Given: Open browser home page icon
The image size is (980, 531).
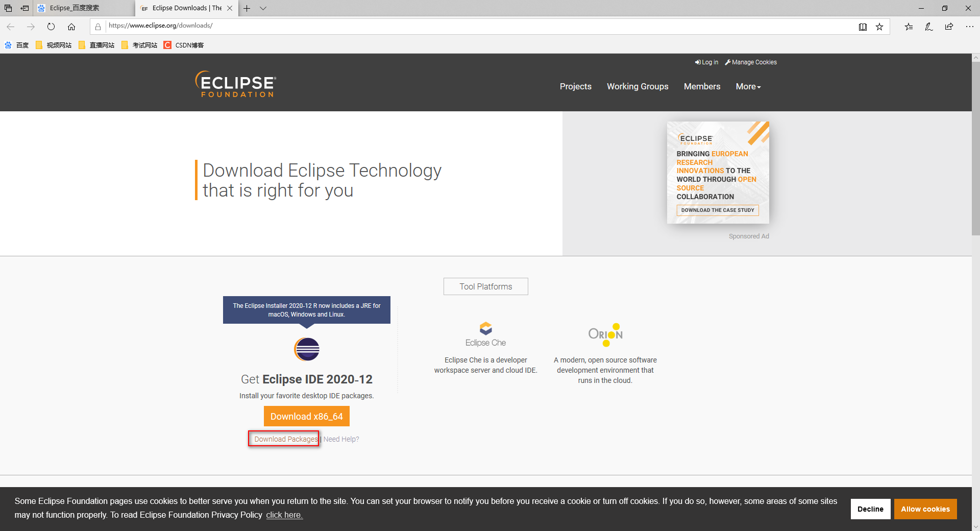Looking at the screenshot, I should coord(71,27).
